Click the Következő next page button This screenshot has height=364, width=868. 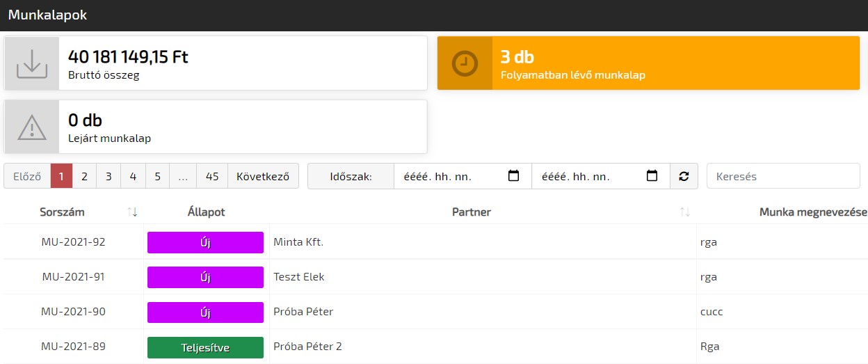tap(263, 176)
